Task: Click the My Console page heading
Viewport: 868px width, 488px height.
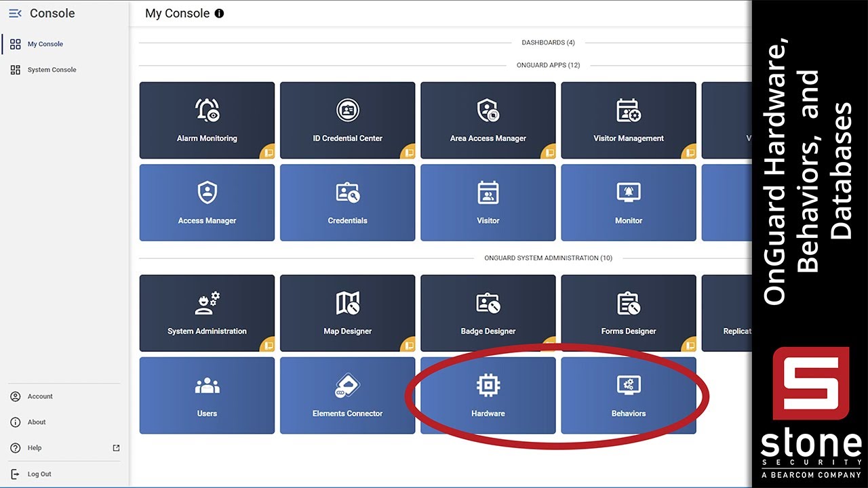Action: 178,14
